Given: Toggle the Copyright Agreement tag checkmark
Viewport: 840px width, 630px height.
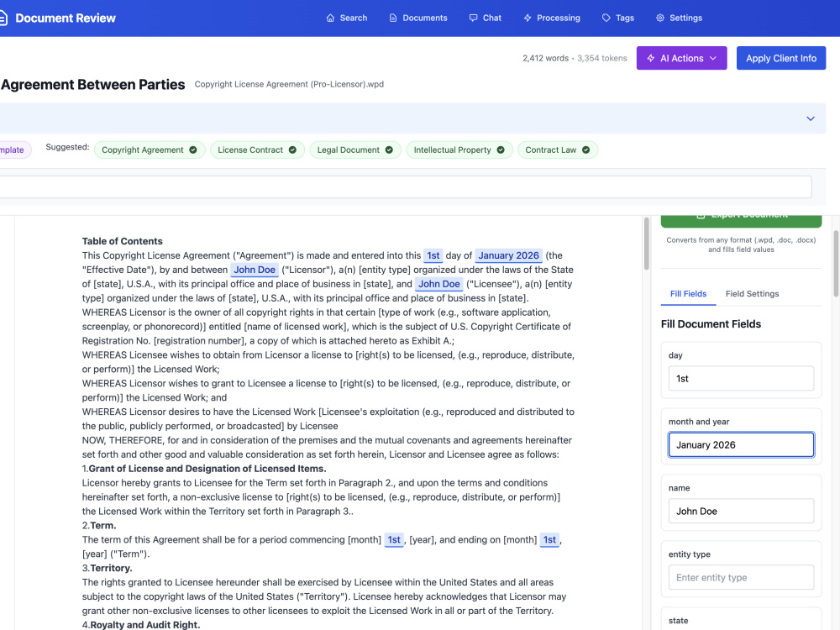Looking at the screenshot, I should 193,150.
